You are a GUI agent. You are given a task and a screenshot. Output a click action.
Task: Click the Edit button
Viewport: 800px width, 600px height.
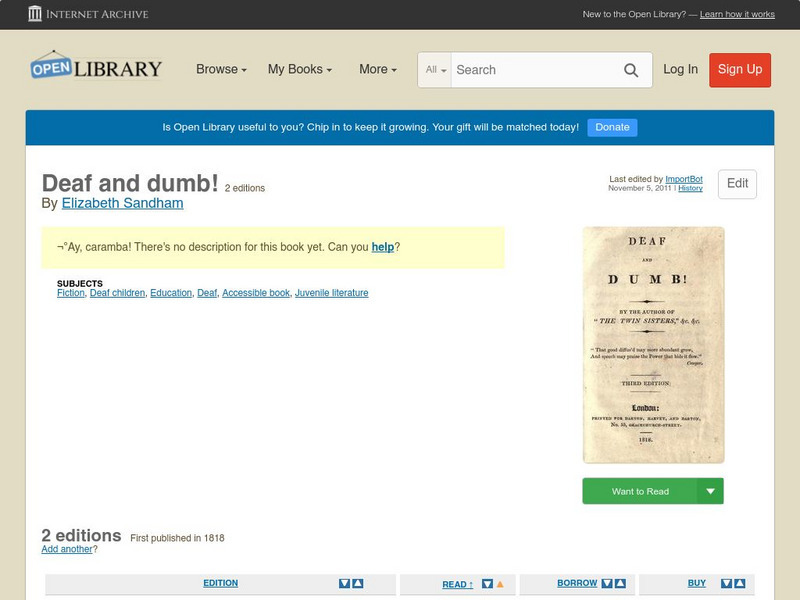coord(737,184)
